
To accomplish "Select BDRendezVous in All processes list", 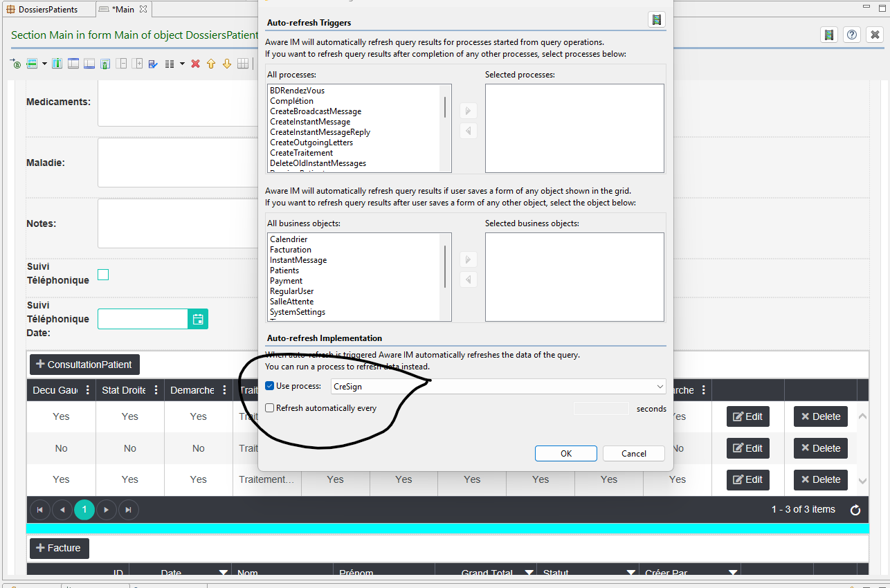I will [297, 91].
